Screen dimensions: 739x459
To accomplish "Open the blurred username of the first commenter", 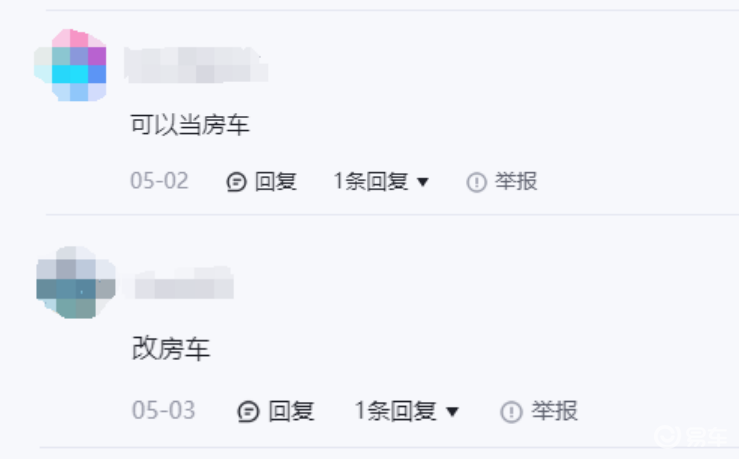I will pos(196,65).
